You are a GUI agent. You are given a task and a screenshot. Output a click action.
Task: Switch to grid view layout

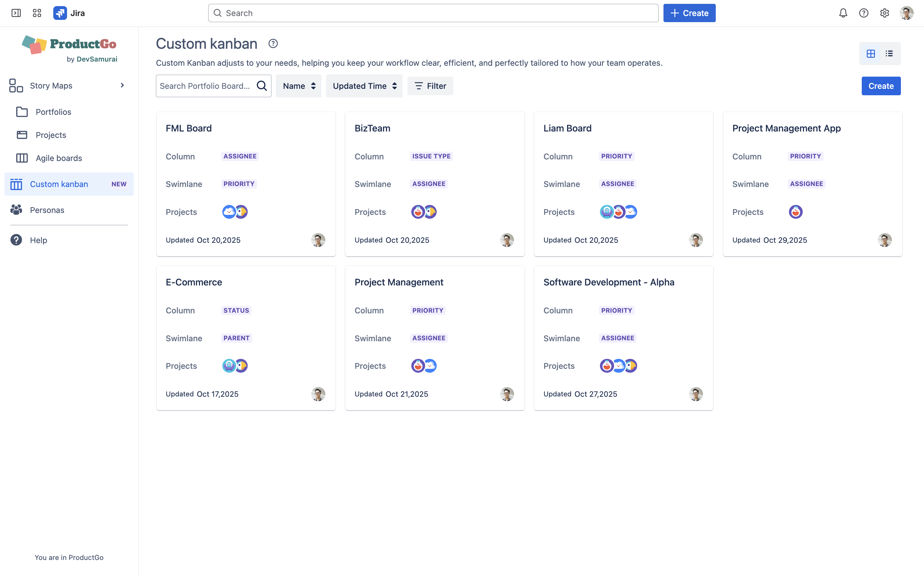871,54
